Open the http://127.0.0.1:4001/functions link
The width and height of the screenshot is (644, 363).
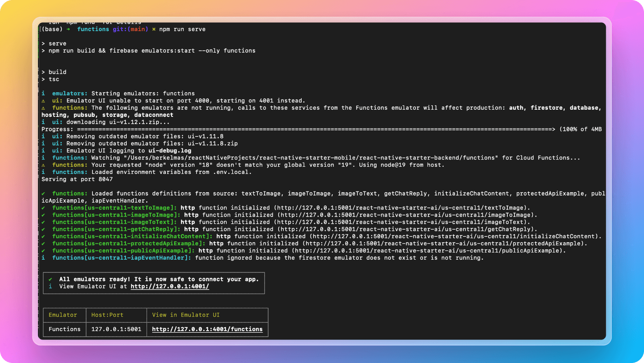[207, 329]
